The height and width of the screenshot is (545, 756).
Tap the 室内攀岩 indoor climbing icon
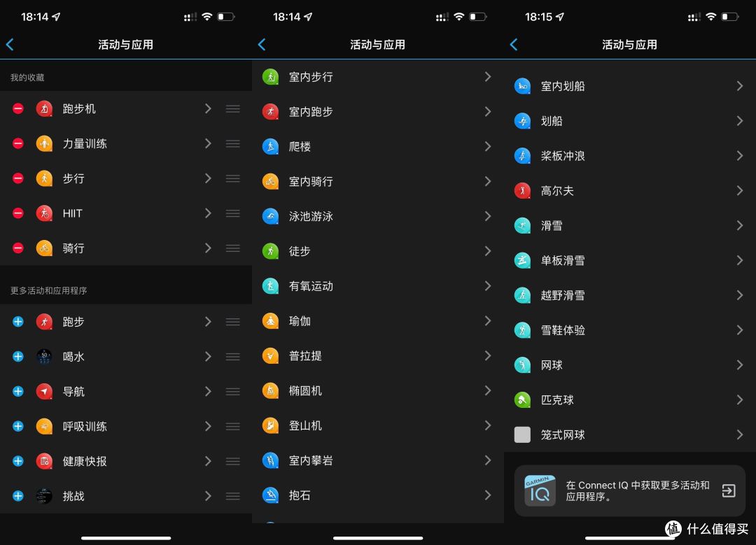point(270,460)
